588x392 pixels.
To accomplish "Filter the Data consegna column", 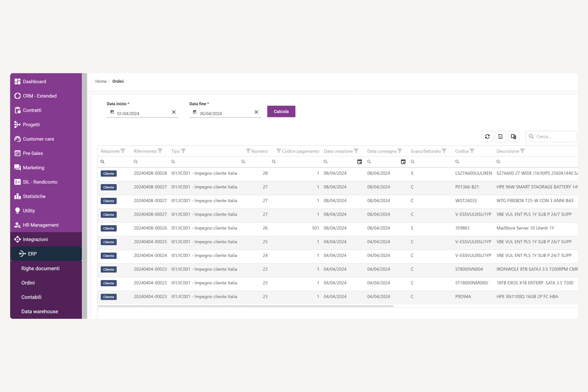I will pos(400,151).
